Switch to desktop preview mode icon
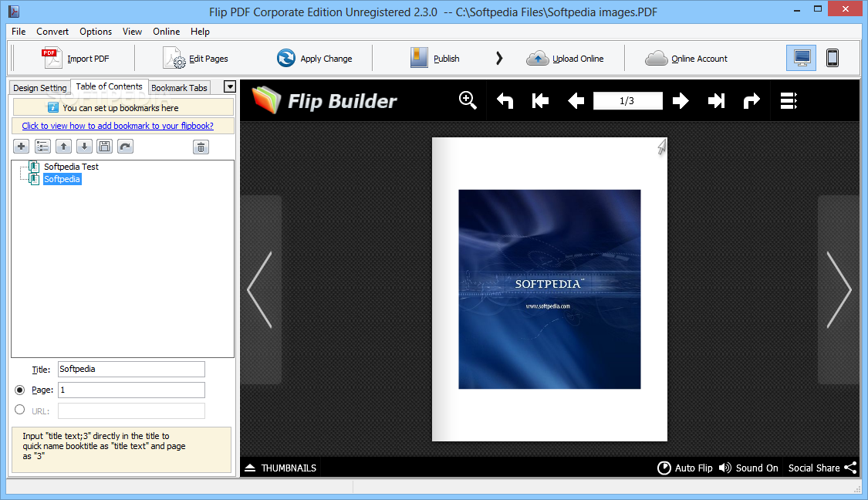Viewport: 868px width, 500px height. [x=801, y=58]
